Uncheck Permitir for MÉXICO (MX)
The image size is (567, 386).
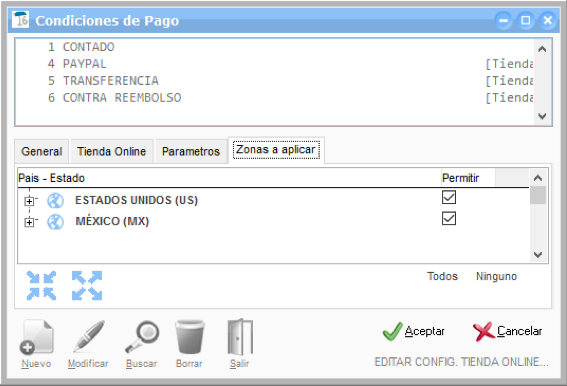pos(449,219)
